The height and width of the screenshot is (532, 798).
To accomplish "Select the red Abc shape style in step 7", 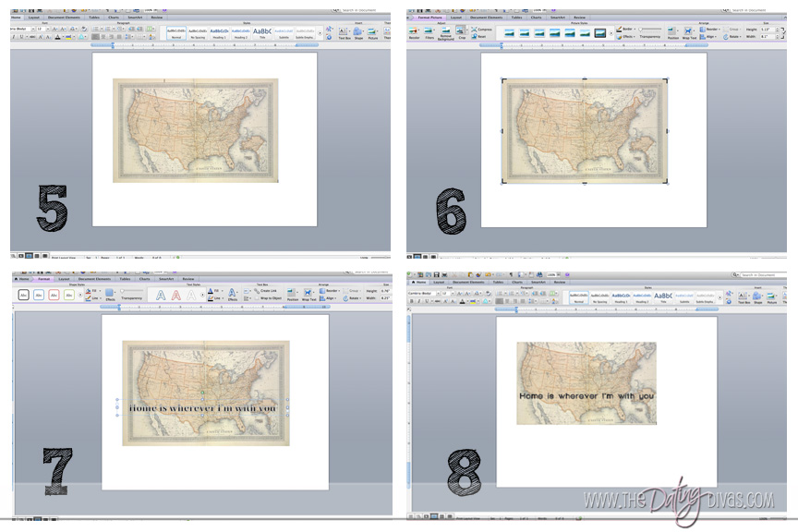I will (x=54, y=296).
